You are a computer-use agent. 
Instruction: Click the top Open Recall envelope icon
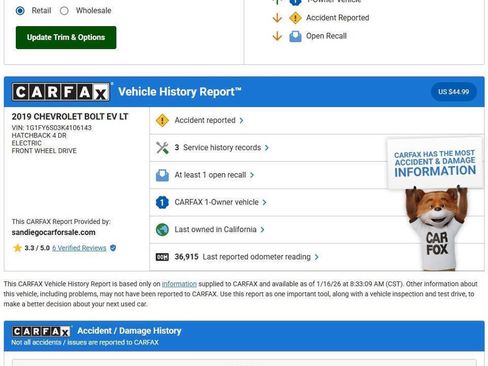pyautogui.click(x=295, y=36)
